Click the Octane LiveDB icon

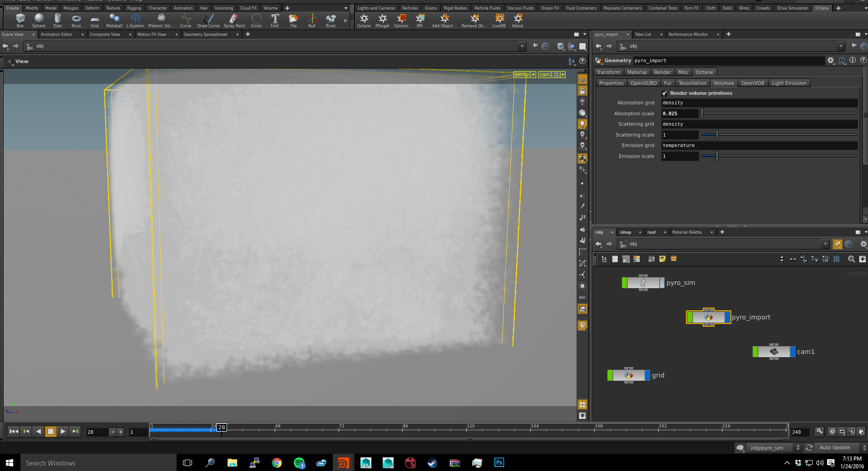pyautogui.click(x=499, y=20)
